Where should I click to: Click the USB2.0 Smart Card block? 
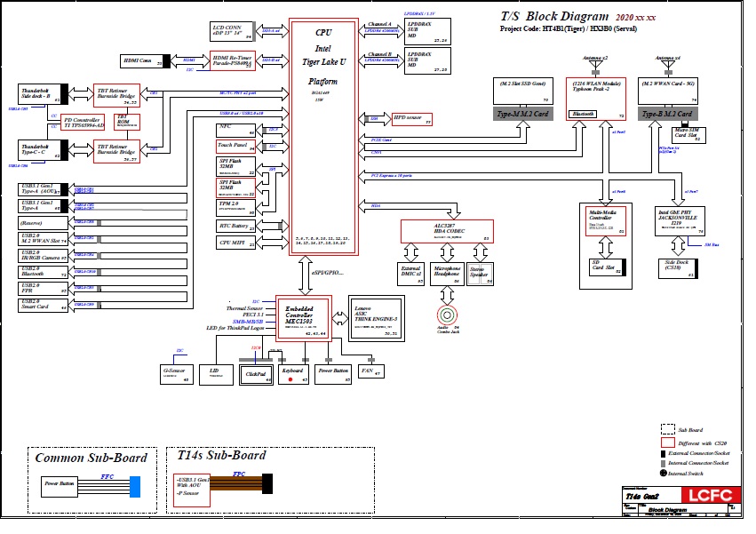click(43, 305)
